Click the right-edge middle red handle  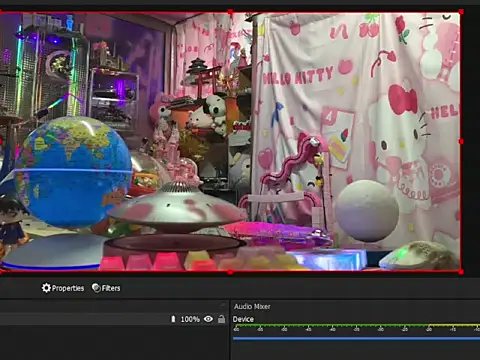461,142
